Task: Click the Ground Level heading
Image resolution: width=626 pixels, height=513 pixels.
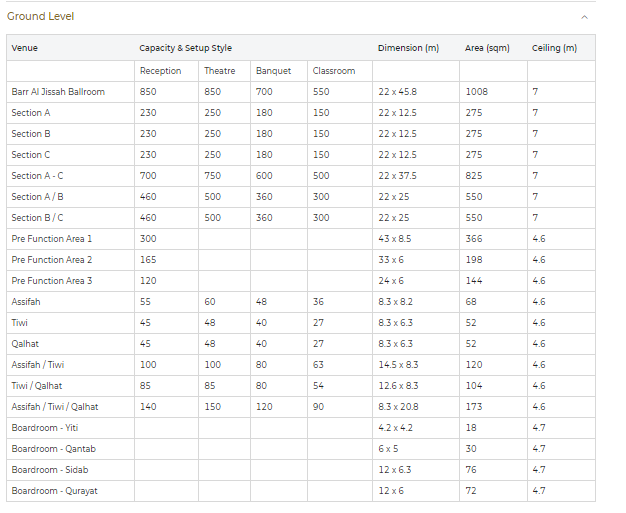Action: tap(40, 17)
